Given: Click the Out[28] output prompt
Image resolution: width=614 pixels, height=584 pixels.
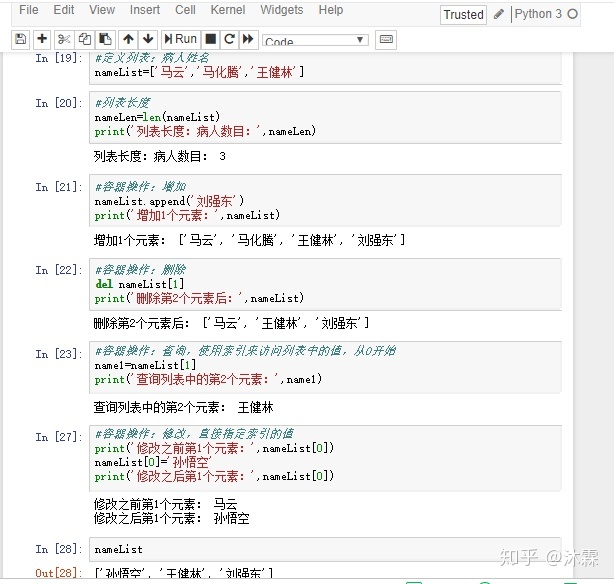Looking at the screenshot, I should [59, 573].
